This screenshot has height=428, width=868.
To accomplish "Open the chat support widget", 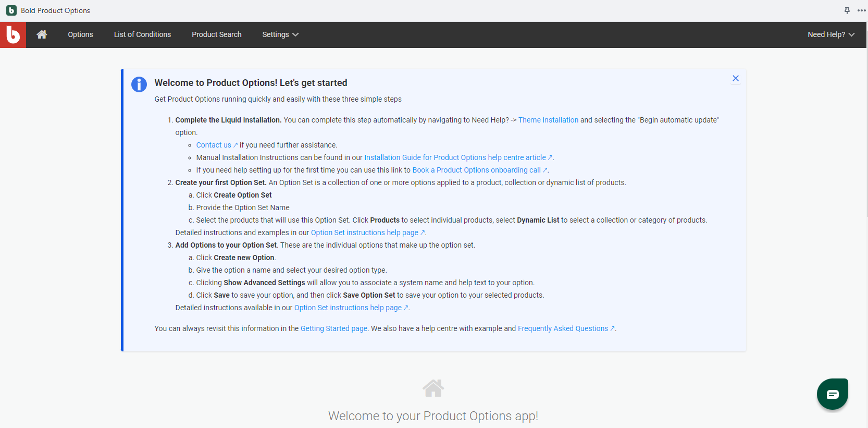I will click(x=832, y=394).
